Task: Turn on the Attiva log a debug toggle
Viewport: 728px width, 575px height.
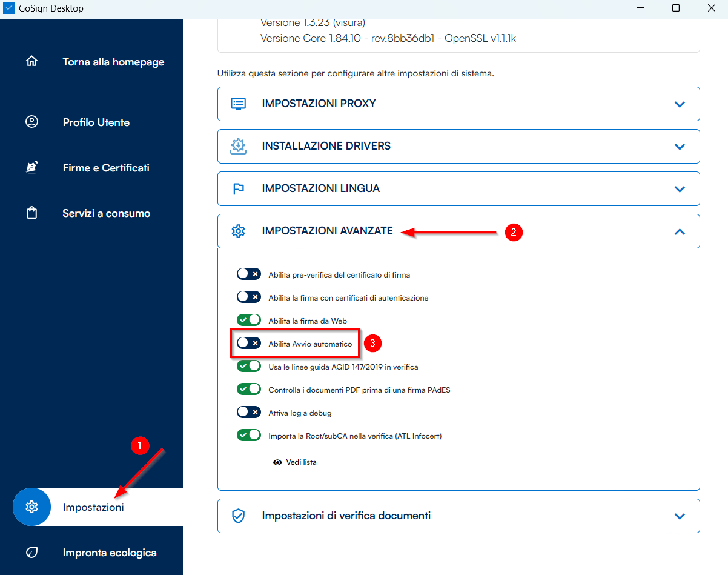Action: [248, 413]
